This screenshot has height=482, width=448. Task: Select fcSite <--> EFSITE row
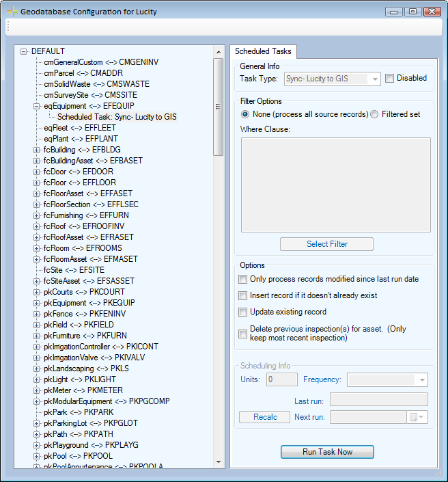coord(74,270)
